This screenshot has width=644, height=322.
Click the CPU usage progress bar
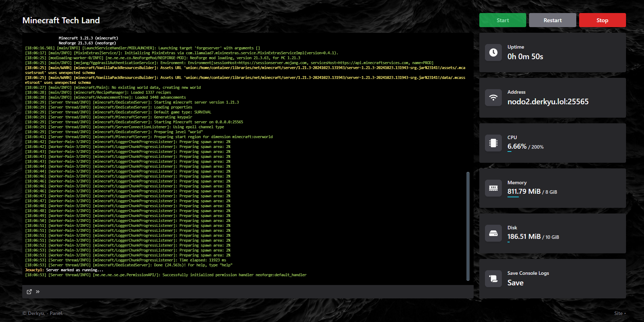click(x=509, y=151)
